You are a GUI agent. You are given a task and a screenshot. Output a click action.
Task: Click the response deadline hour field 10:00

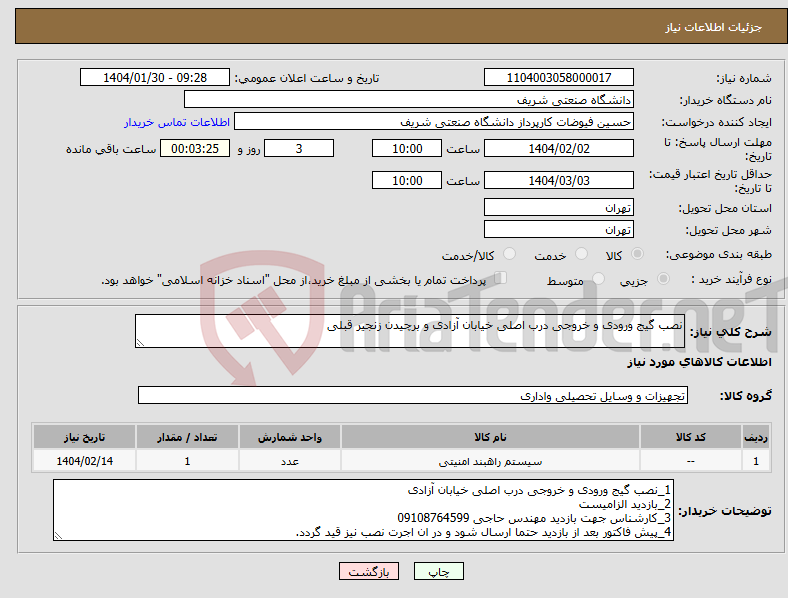point(407,148)
